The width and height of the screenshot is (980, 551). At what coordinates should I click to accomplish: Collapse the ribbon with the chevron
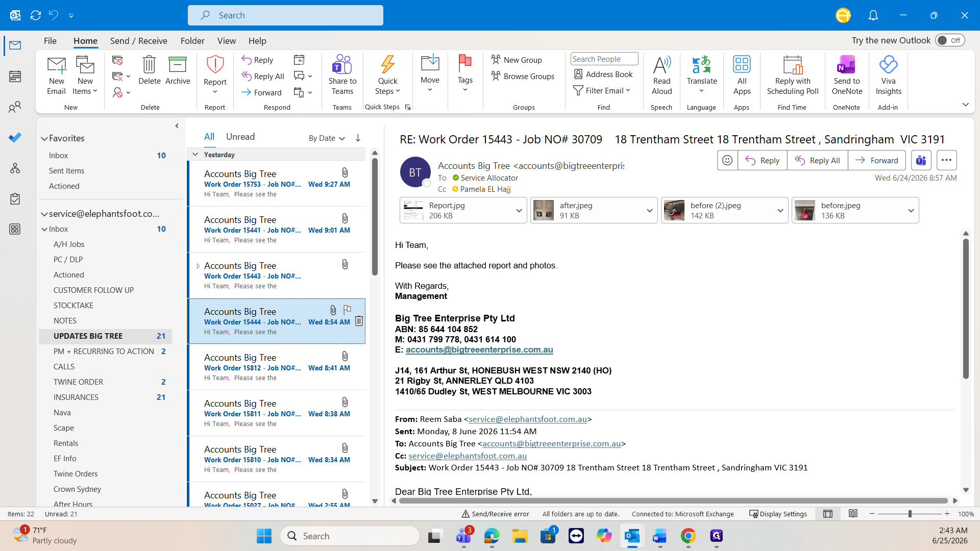(x=965, y=105)
